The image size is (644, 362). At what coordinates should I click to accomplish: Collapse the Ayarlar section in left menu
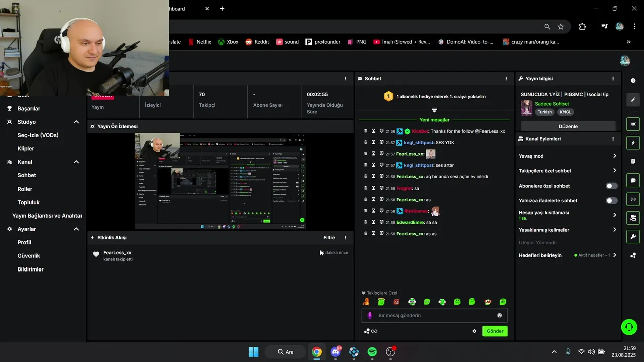(x=76, y=229)
